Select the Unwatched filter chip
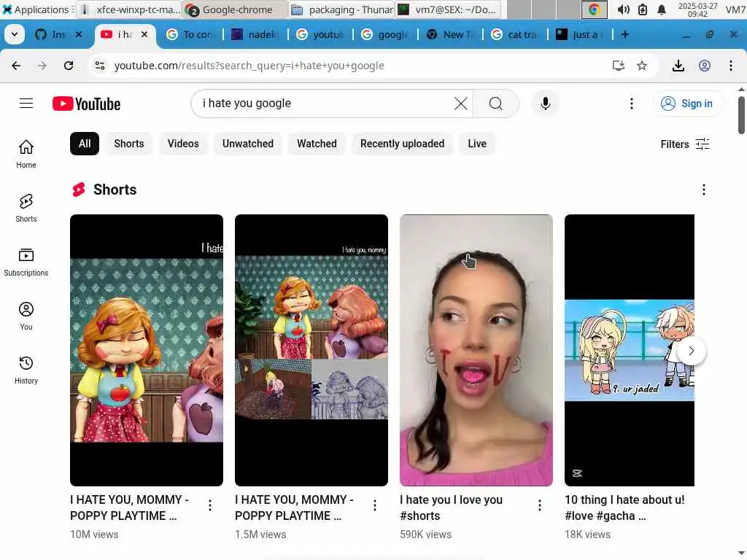The height and width of the screenshot is (560, 747). [248, 144]
